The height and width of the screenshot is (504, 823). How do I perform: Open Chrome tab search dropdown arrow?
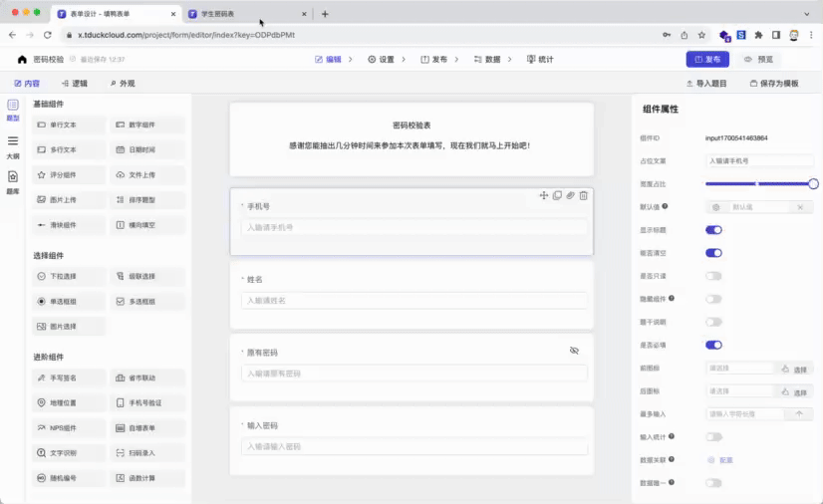807,14
